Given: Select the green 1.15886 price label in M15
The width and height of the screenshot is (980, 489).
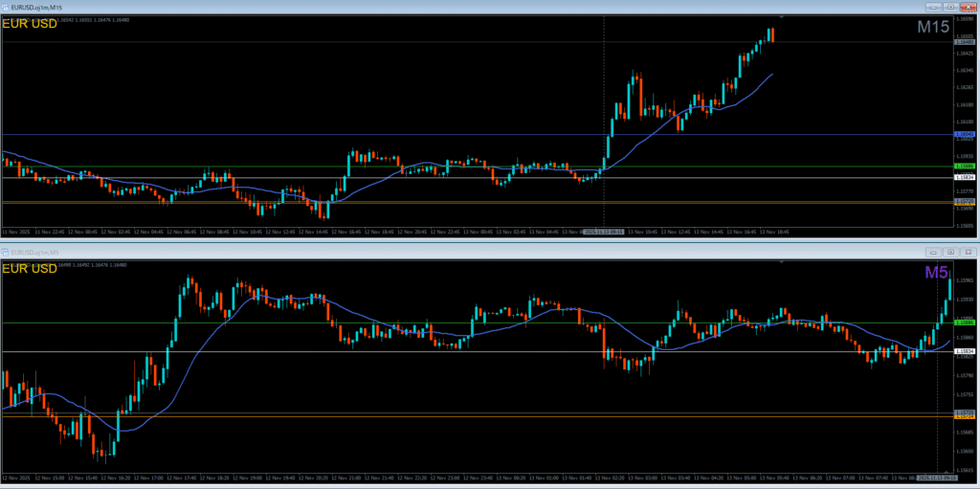Looking at the screenshot, I should pyautogui.click(x=966, y=167).
